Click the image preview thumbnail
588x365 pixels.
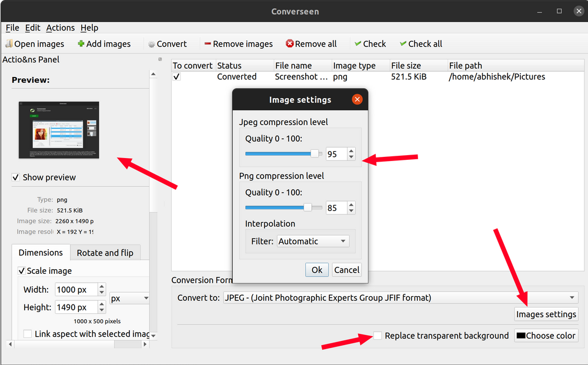[x=58, y=129]
